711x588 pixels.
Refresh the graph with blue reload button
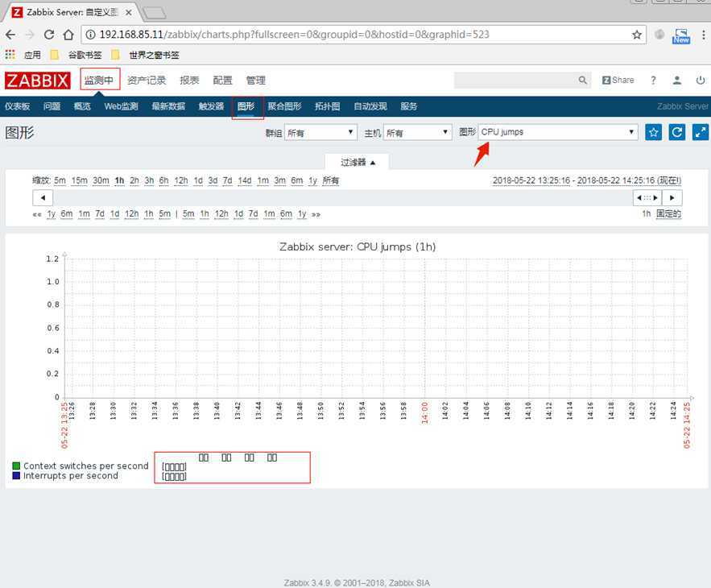pos(677,132)
